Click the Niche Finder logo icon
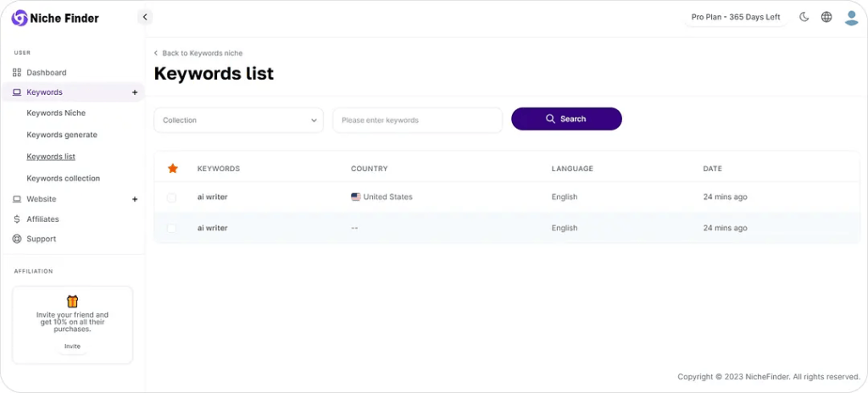 (19, 18)
